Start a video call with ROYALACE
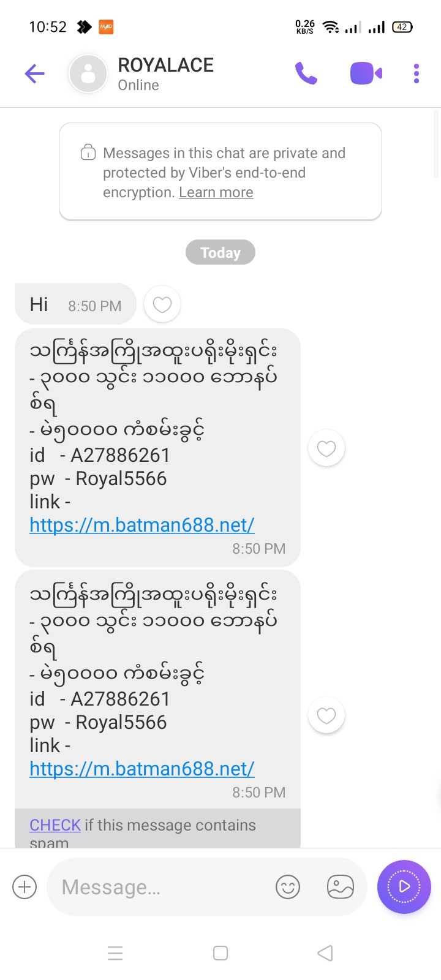The width and height of the screenshot is (441, 980). [x=366, y=73]
